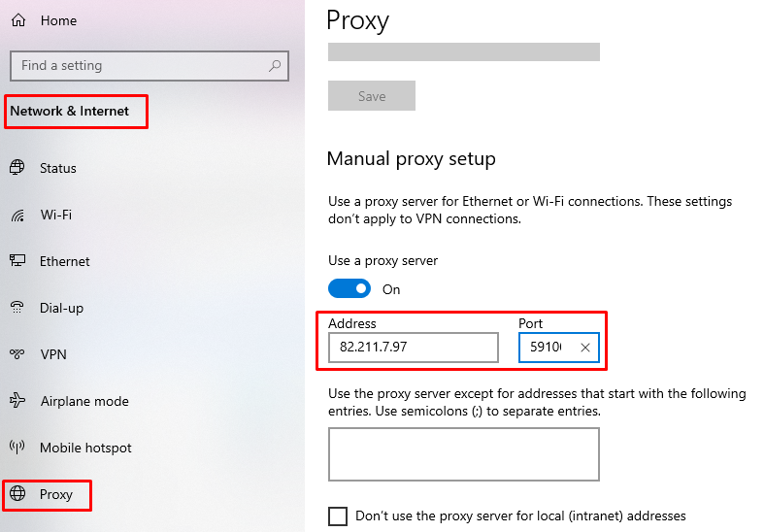765x532 pixels.
Task: Click the Save button
Action: [x=372, y=96]
